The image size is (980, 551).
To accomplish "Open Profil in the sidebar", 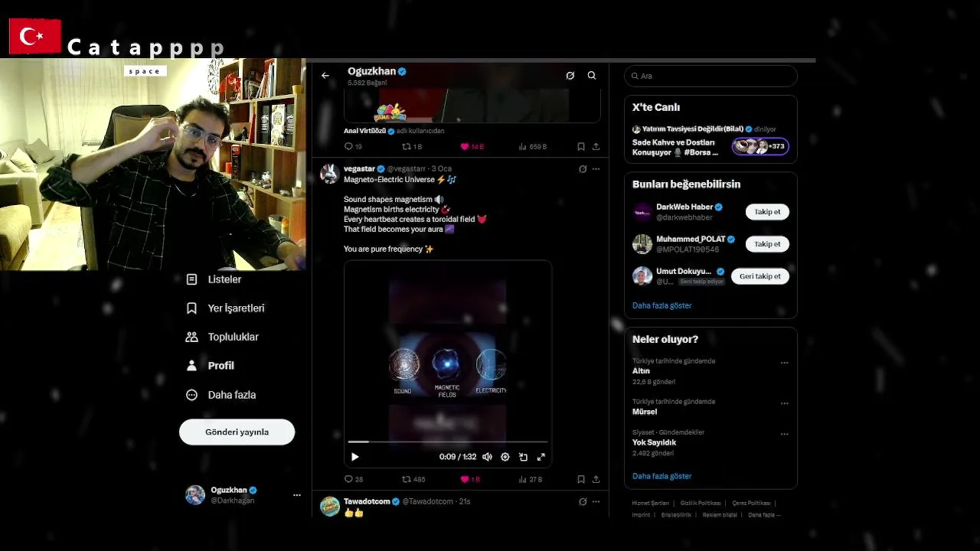I will point(211,366).
